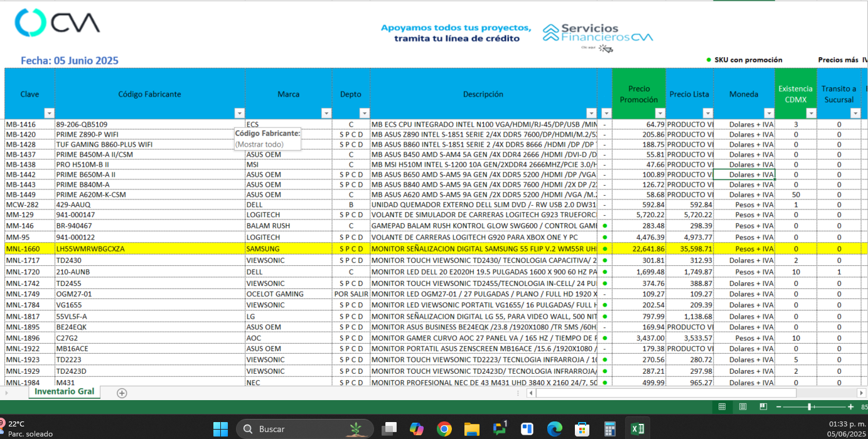Select the ECS brand cell
The height and width of the screenshot is (439, 868).
pyautogui.click(x=289, y=124)
